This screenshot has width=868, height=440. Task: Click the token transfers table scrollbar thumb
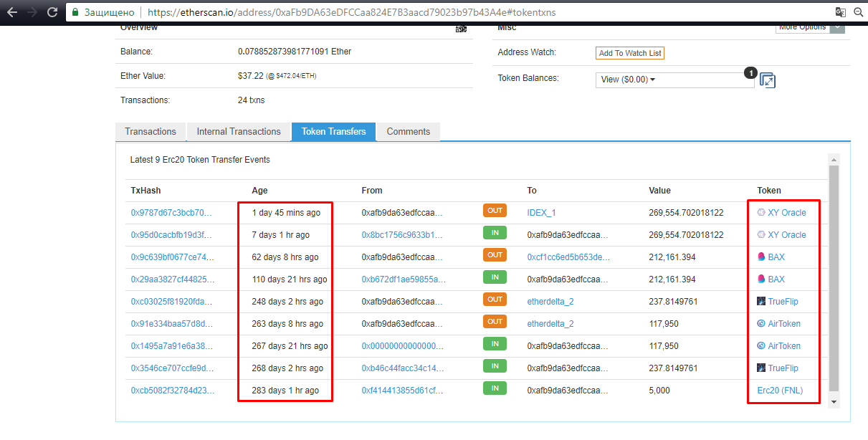(x=834, y=278)
